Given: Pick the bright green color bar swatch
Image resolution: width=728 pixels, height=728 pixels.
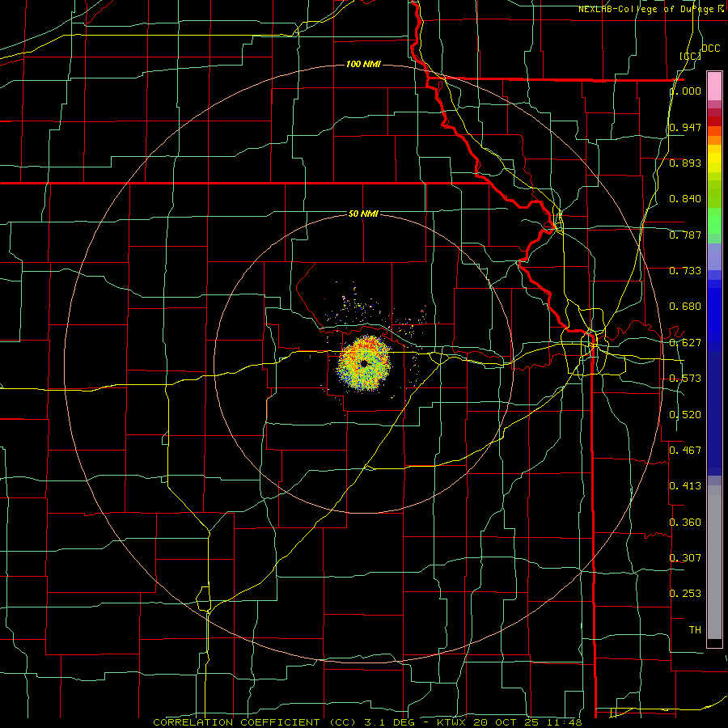Looking at the screenshot, I should 714,221.
